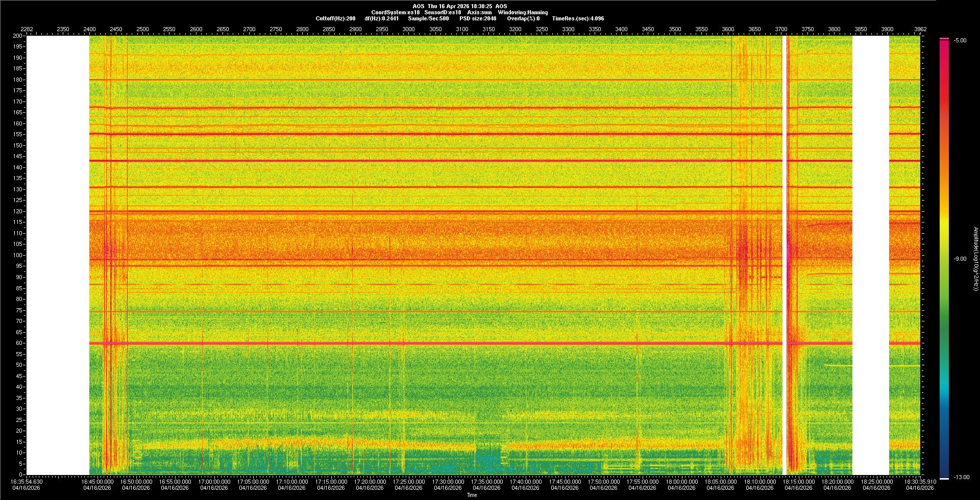Click the 3000 tick on top axis

[408, 30]
